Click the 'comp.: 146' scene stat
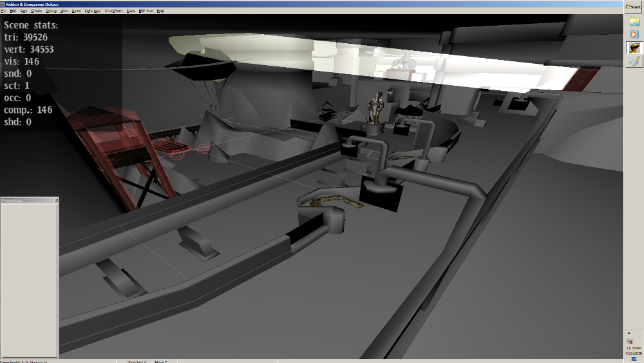 [x=28, y=110]
